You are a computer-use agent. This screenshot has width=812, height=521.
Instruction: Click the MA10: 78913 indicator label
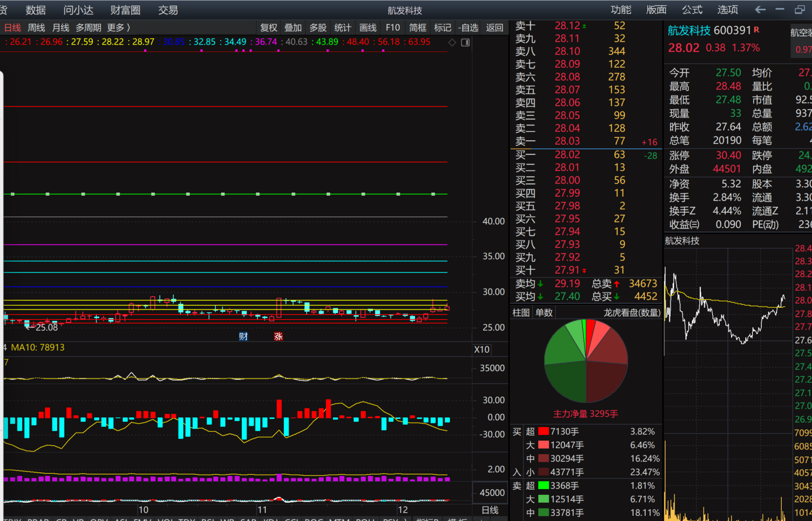tap(38, 348)
